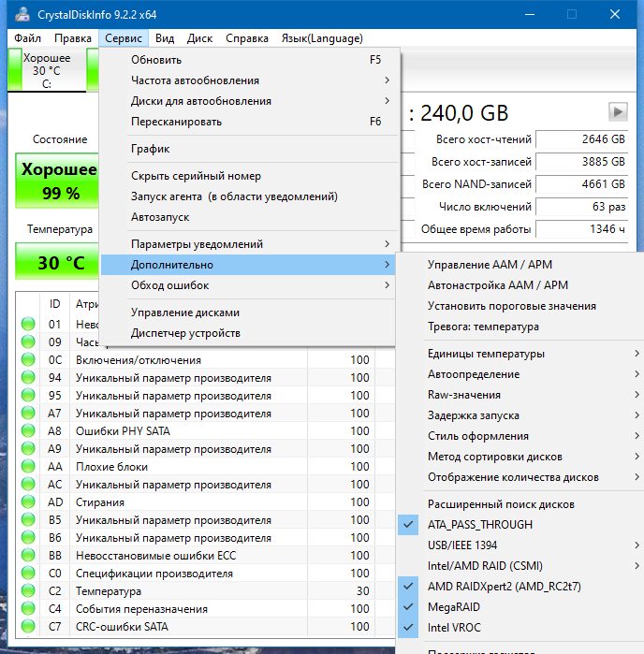Click green status circle for Ошибки PHY SATA
This screenshot has height=654, width=644.
(28, 431)
